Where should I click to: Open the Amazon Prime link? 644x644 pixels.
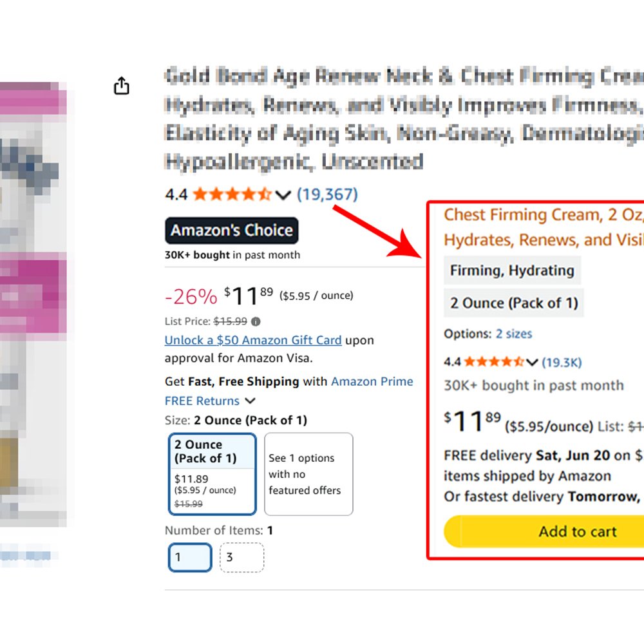(372, 381)
